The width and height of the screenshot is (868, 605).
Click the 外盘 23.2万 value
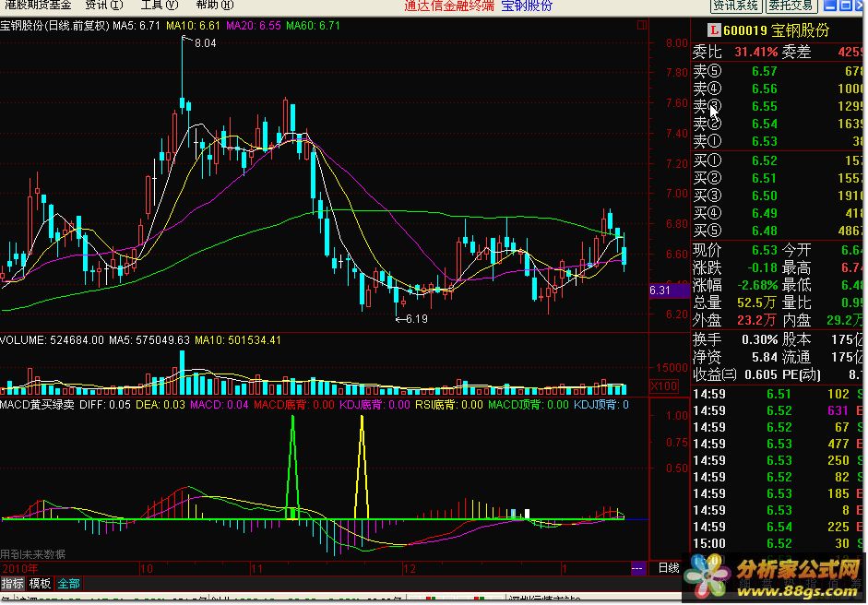[x=756, y=320]
